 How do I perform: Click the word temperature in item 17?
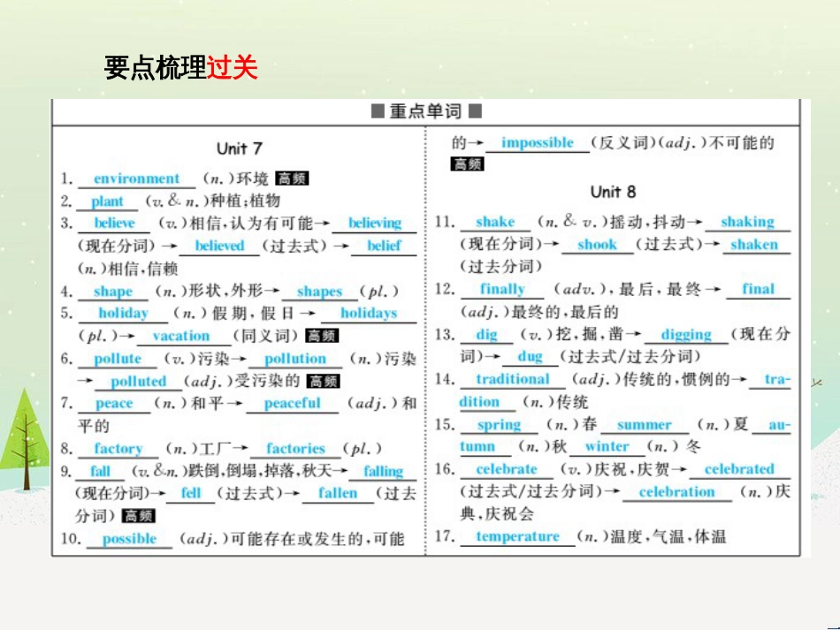(x=517, y=536)
